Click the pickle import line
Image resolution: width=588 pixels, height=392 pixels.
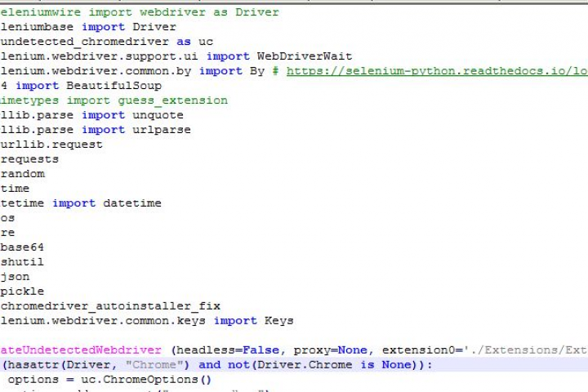click(x=22, y=292)
